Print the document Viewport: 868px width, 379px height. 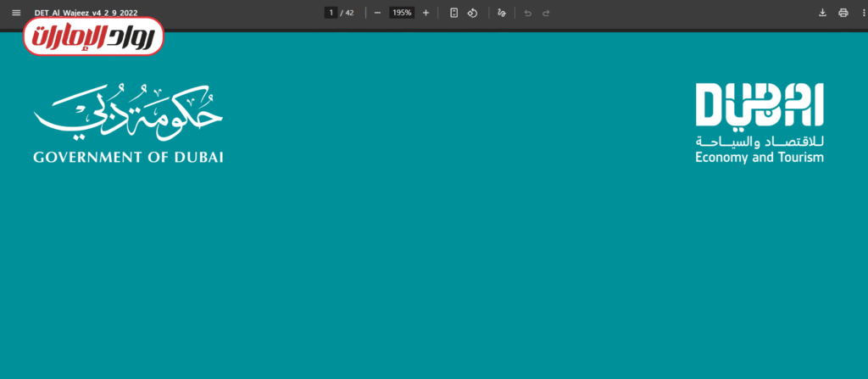coord(843,13)
